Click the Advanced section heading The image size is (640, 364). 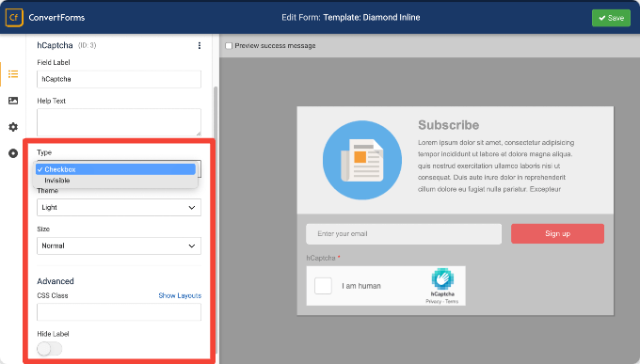[x=56, y=281]
